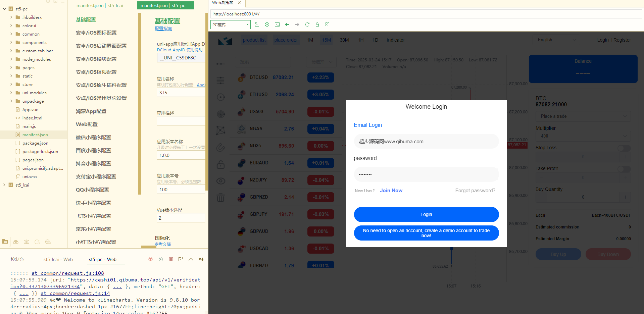This screenshot has width=644, height=314.
Task: Open App.vue in the project tree
Action: [30, 109]
